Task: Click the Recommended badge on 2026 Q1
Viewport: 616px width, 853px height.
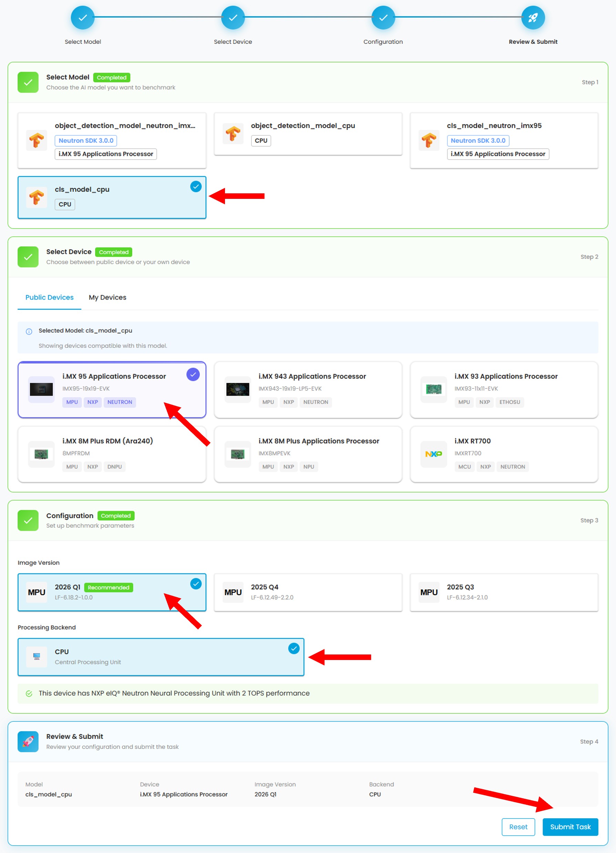Action: point(108,588)
